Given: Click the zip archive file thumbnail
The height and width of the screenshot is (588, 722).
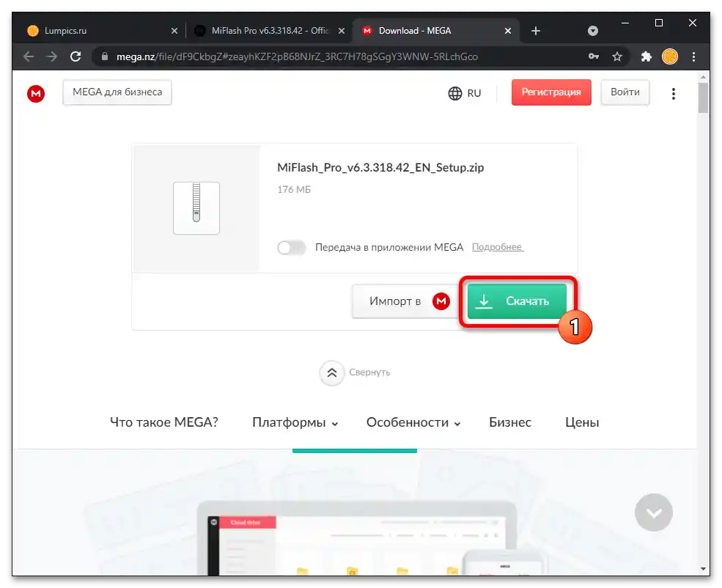Looking at the screenshot, I should pos(195,207).
